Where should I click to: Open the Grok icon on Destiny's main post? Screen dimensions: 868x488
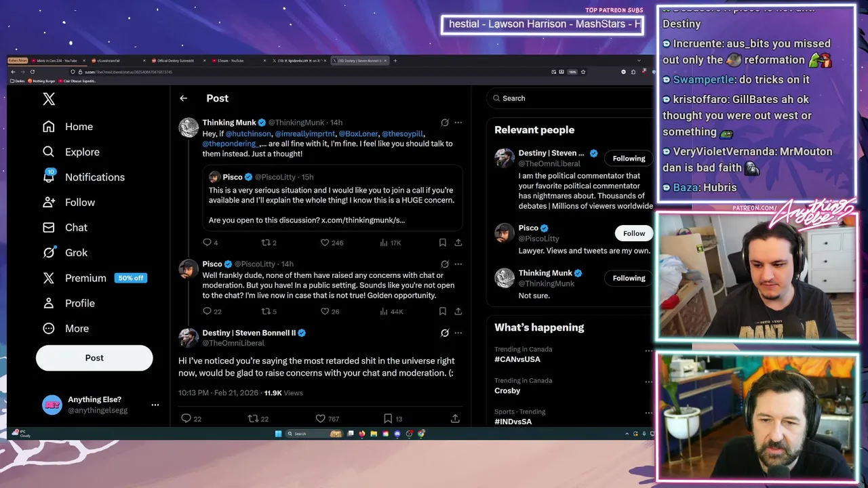point(445,333)
